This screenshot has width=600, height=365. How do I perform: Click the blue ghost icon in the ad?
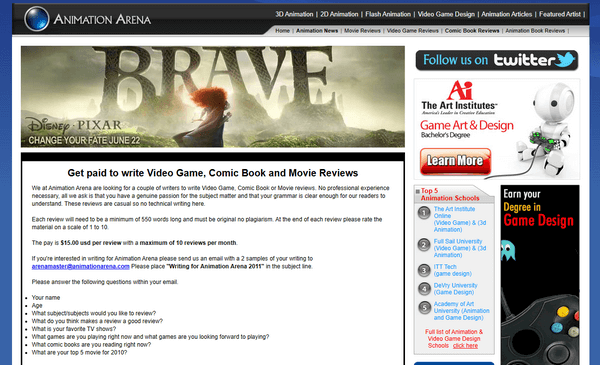coord(508,250)
